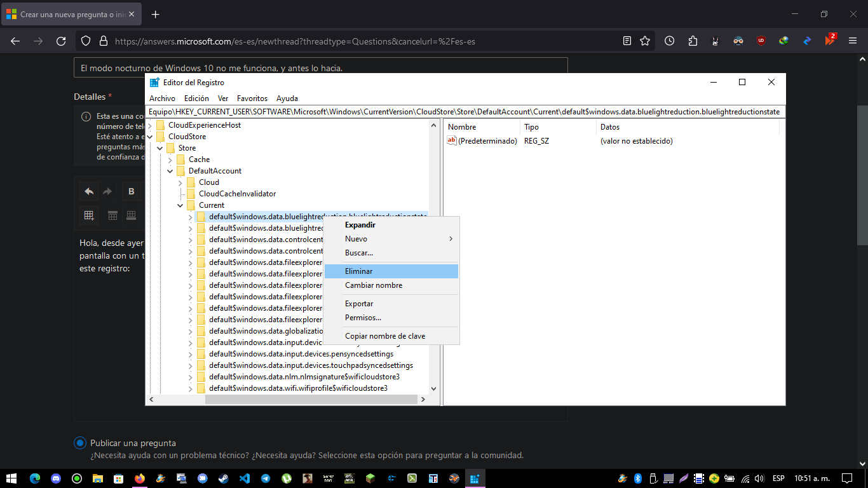The image size is (868, 488).
Task: Toggle reader view icon in address bar
Action: 627,41
